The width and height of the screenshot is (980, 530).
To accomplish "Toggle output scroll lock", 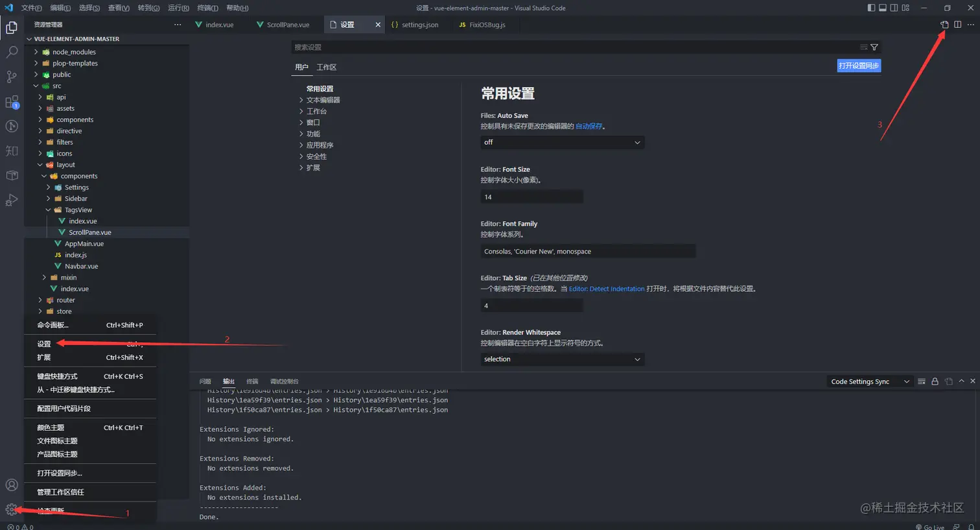I will [935, 381].
